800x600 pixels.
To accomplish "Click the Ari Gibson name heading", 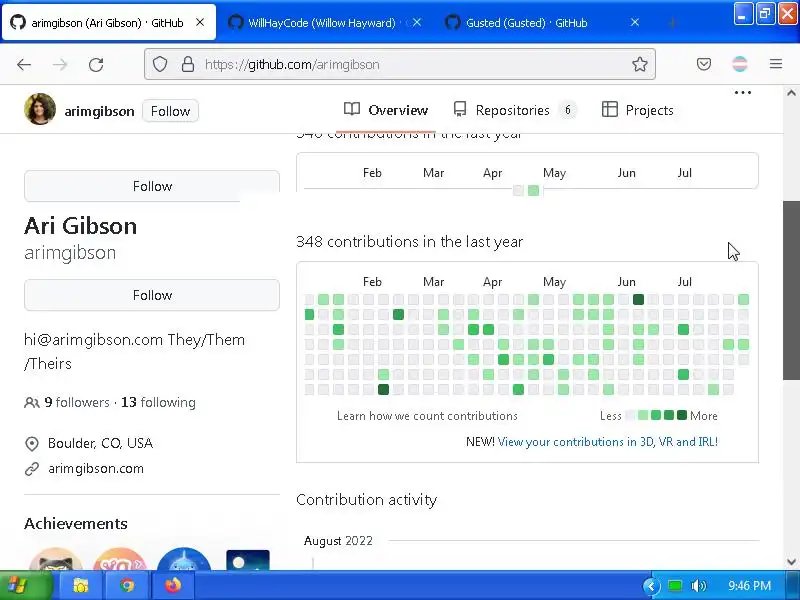I will coord(81,226).
